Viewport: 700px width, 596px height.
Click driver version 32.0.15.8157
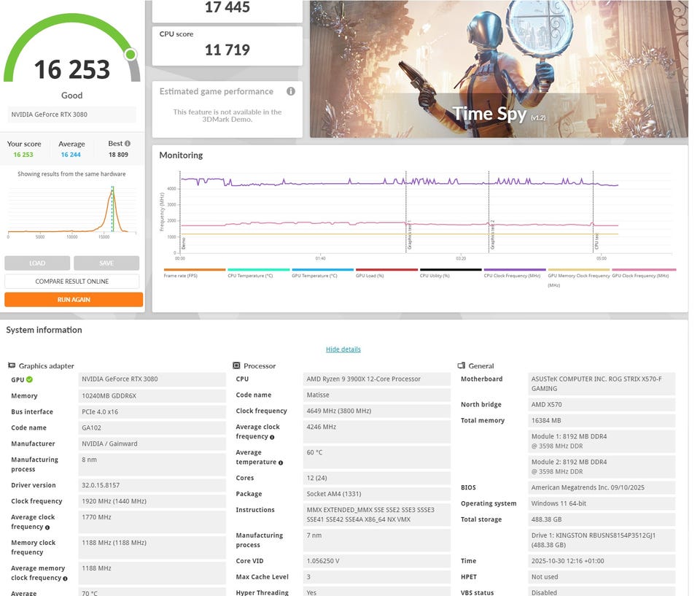152,485
